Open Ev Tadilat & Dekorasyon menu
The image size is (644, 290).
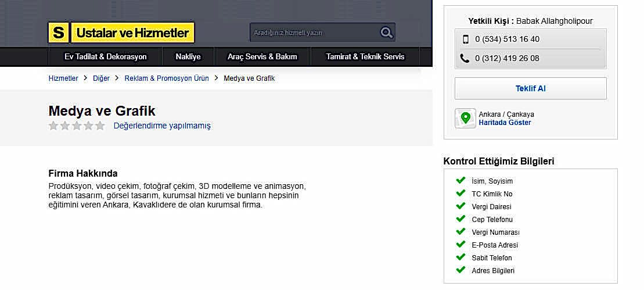pos(105,57)
